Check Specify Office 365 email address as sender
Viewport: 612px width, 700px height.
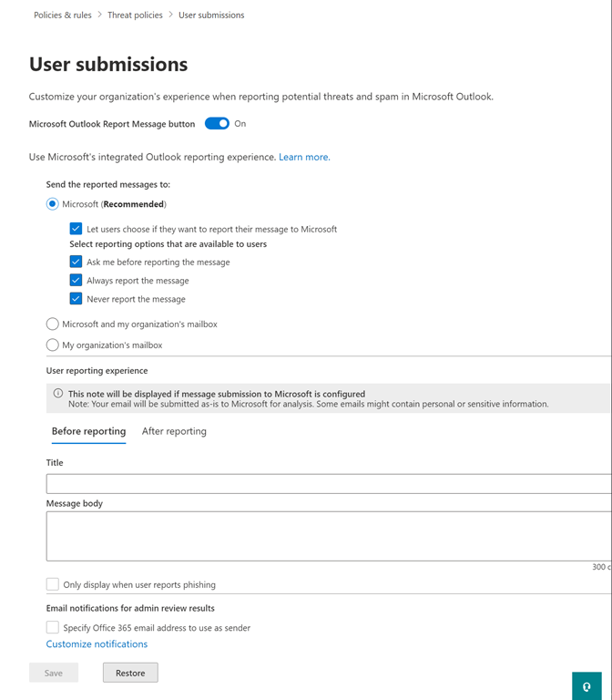coord(53,627)
